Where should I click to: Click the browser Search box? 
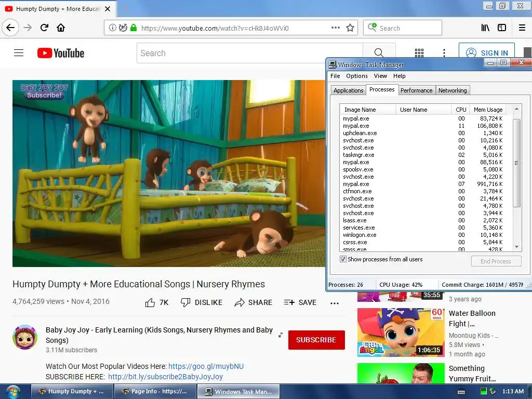(x=403, y=28)
